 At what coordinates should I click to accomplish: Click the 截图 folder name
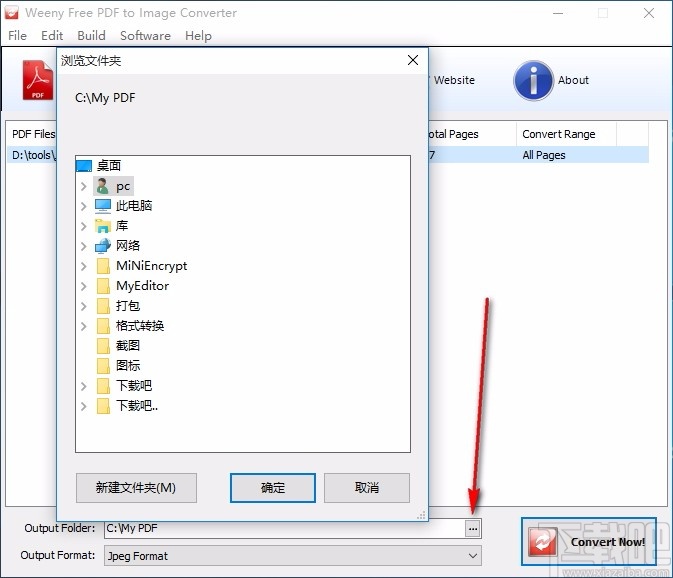tap(128, 345)
